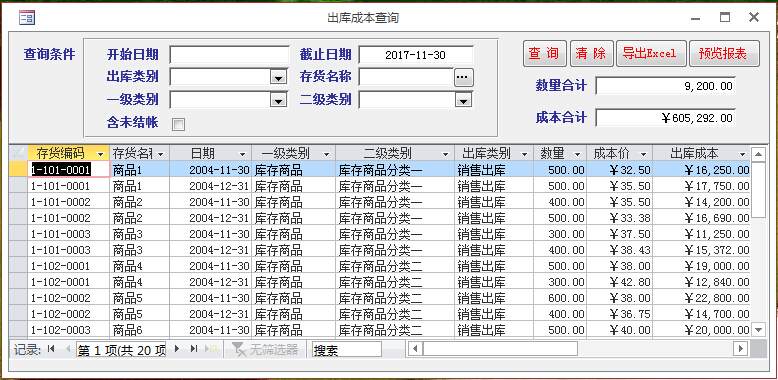This screenshot has height=380, width=778.
Task: Select the highlighted 1-101-0001 cell
Action: [69, 170]
